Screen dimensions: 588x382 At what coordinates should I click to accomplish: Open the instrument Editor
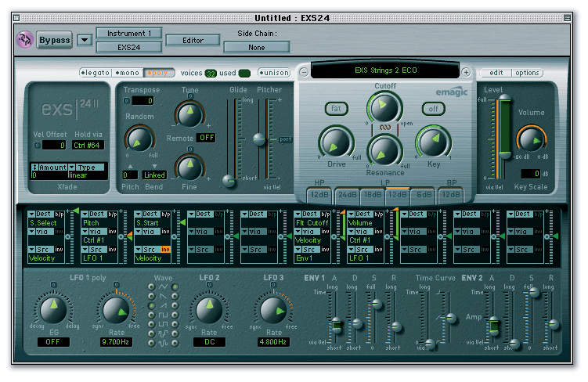pyautogui.click(x=193, y=40)
